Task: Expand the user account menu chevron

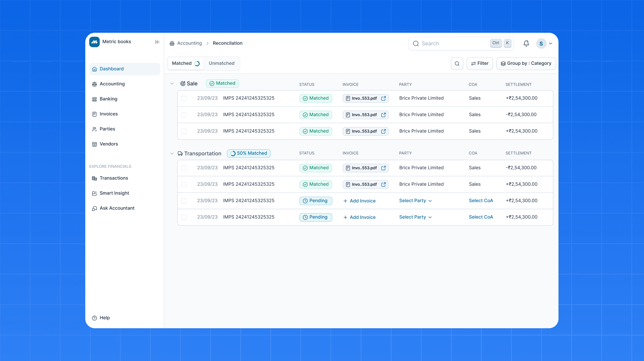Action: point(551,43)
